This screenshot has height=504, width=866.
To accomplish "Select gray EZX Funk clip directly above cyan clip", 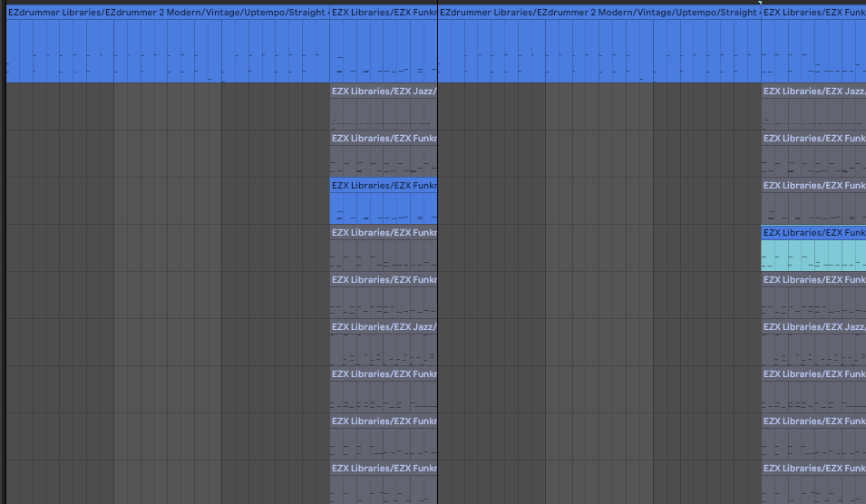I will tap(813, 202).
